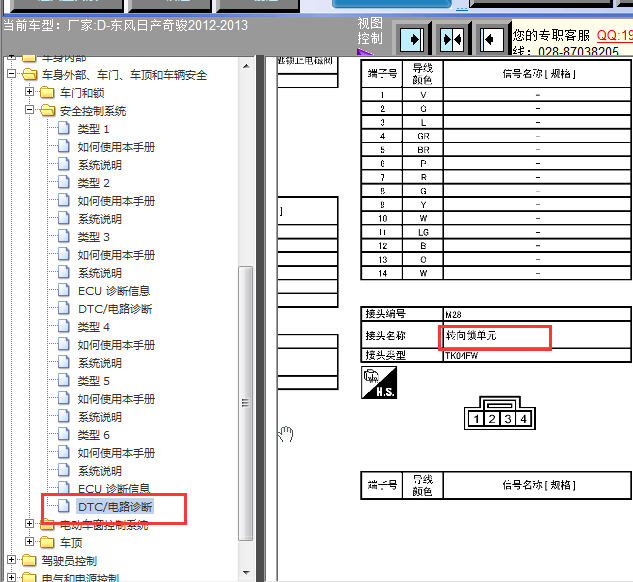The image size is (633, 582).
Task: Click the 安全控制系统 open folder icon
Action: click(x=48, y=110)
